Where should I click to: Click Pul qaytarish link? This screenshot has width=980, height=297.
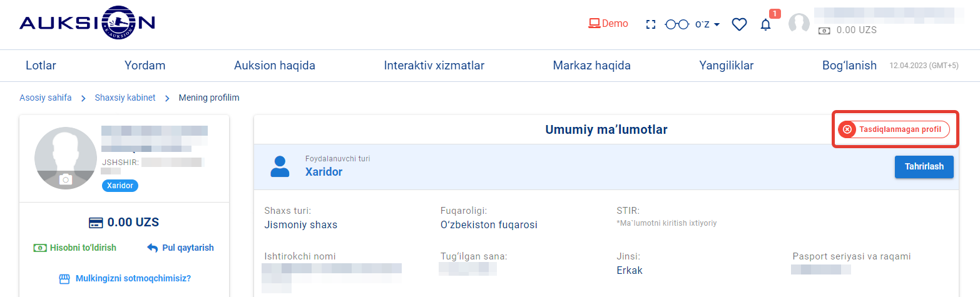click(181, 248)
